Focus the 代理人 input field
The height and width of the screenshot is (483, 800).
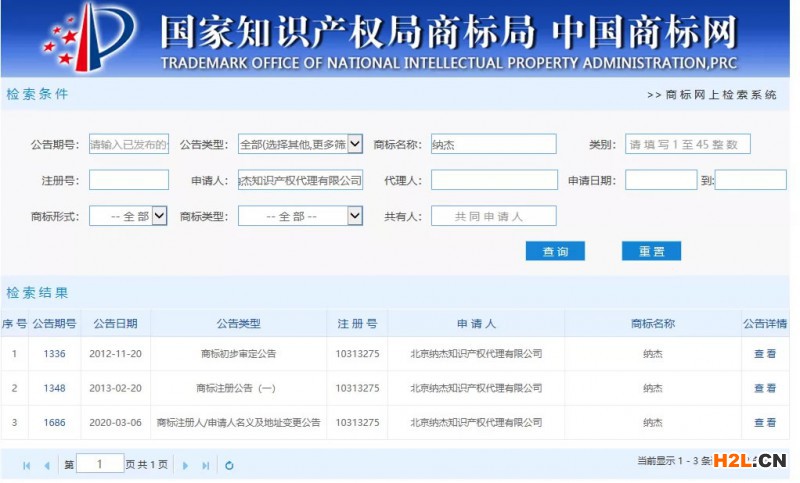(494, 180)
